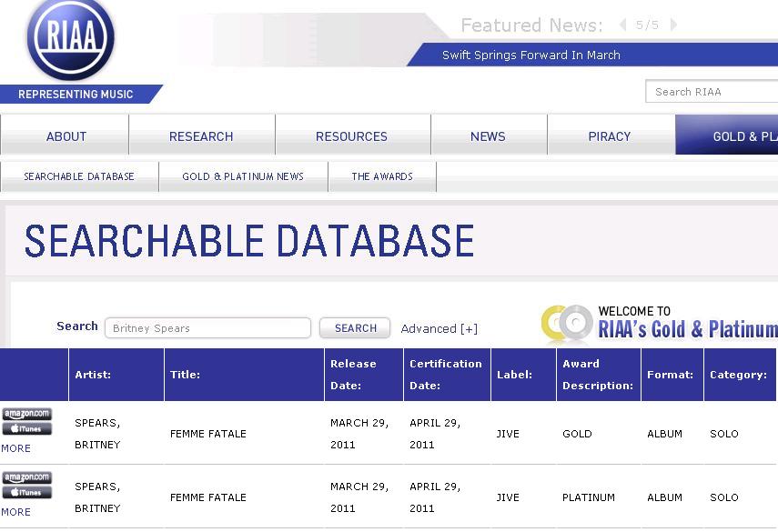This screenshot has width=778, height=532.
Task: Click MORE link on Platinum row
Action: (x=15, y=512)
